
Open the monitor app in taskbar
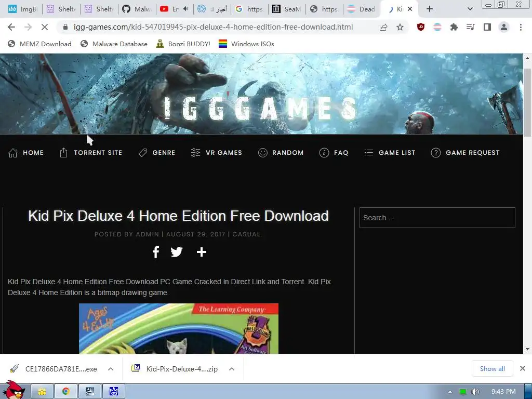90,392
